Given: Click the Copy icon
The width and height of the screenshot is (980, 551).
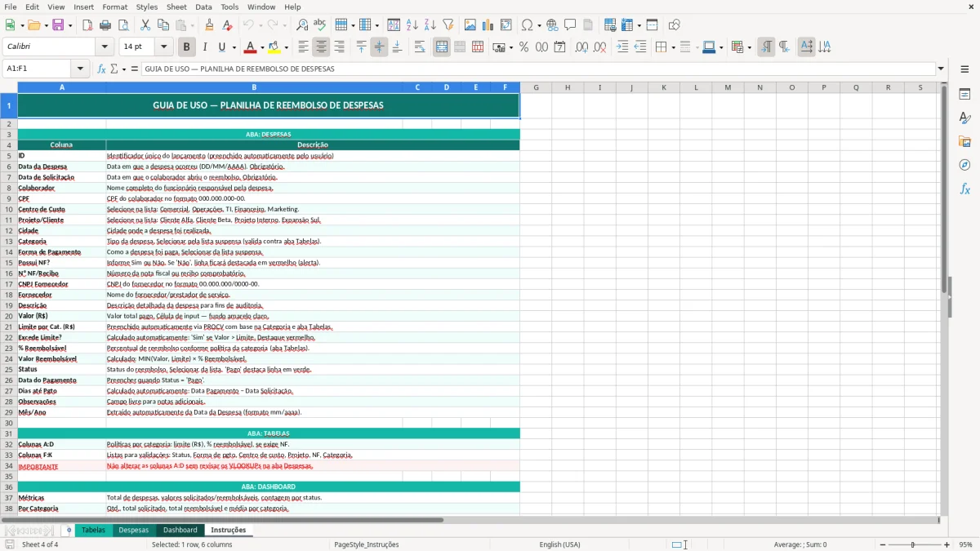Looking at the screenshot, I should pos(163,25).
